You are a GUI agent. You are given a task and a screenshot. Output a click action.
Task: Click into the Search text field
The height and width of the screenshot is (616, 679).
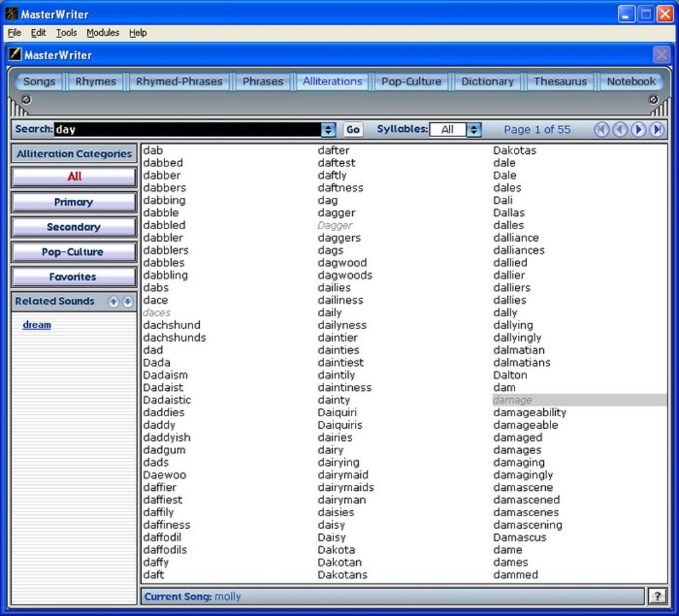(188, 129)
